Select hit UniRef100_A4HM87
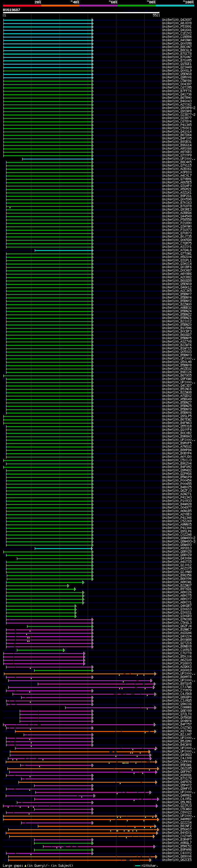The height and width of the screenshot is (868, 197). tap(176, 819)
